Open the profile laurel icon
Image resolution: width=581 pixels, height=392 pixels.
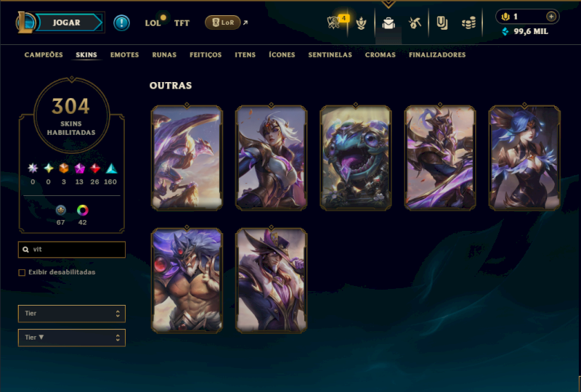tap(361, 23)
